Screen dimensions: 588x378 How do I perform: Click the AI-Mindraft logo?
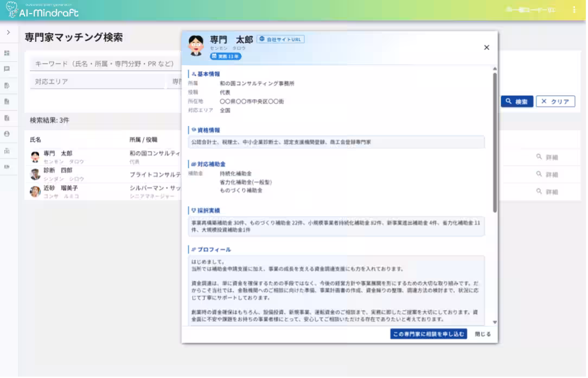[42, 10]
